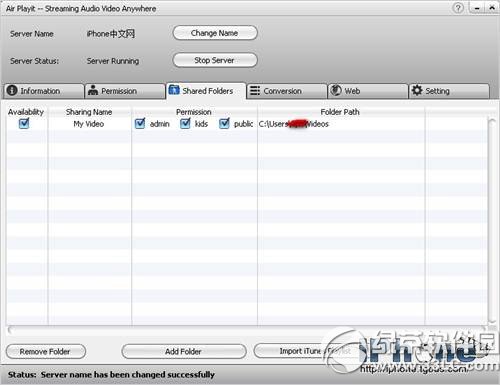This screenshot has height=385, width=500.
Task: Click the status message about server name changed
Action: [x=128, y=375]
